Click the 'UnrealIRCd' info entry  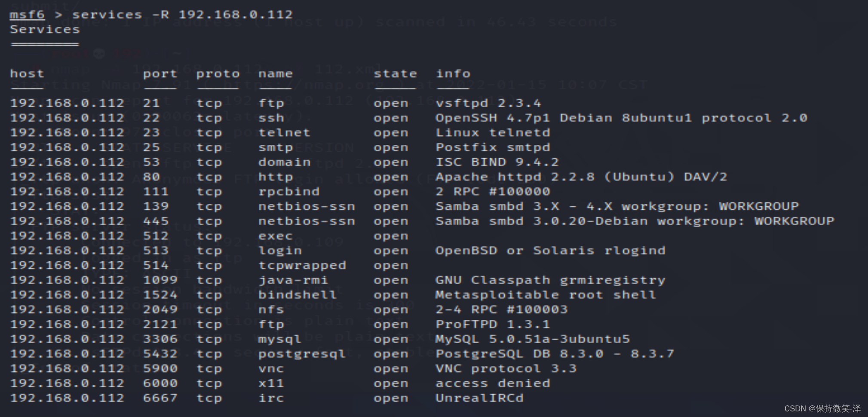point(479,398)
